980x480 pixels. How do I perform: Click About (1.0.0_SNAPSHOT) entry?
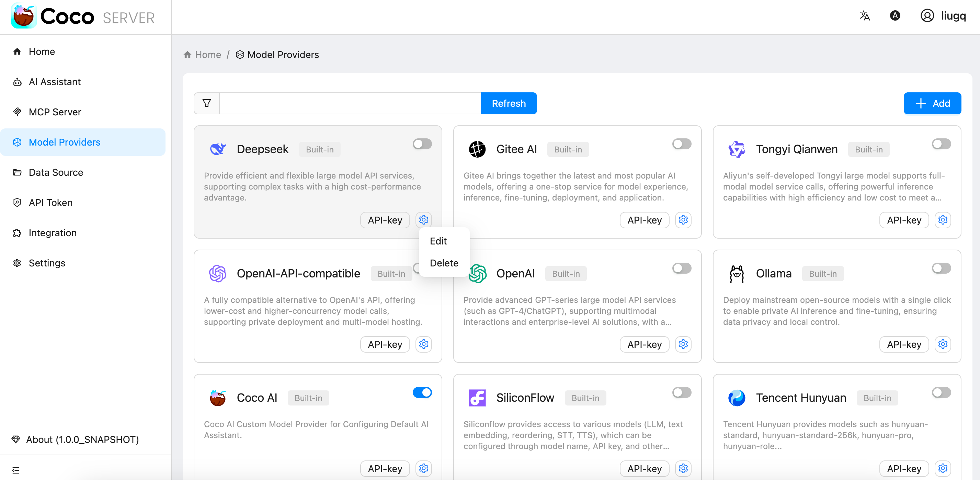coord(75,440)
